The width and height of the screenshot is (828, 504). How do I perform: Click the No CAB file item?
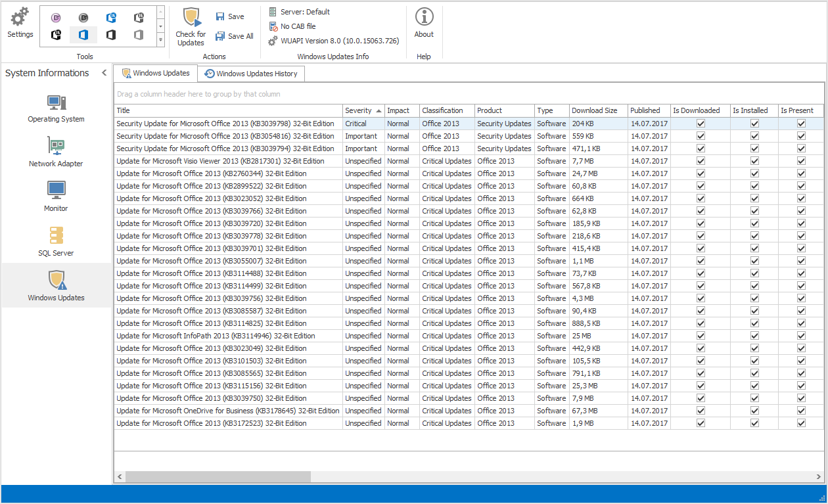(x=293, y=26)
